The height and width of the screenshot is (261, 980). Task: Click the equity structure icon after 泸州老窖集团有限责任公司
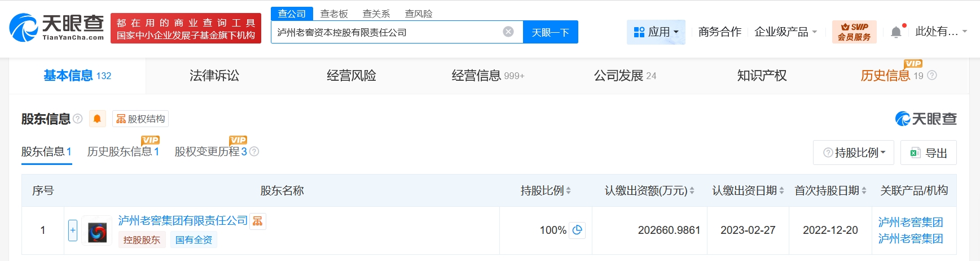pos(258,221)
